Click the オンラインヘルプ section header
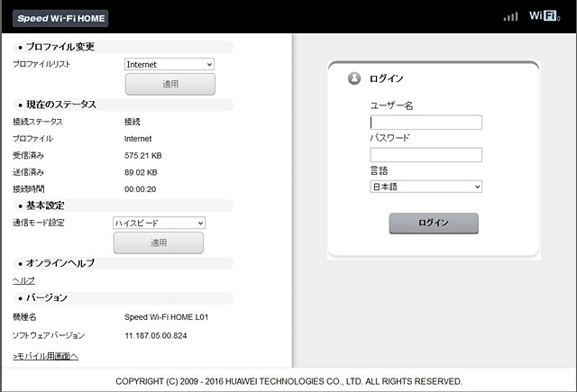Image resolution: width=577 pixels, height=392 pixels. tap(124, 263)
